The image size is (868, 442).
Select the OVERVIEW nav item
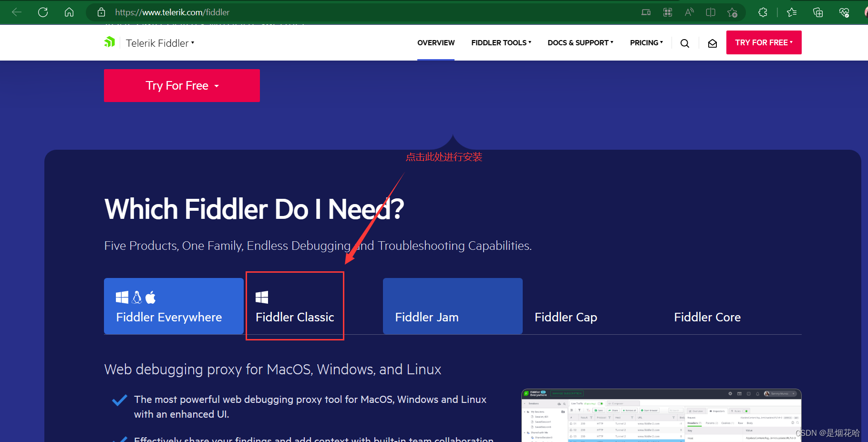[x=436, y=42]
